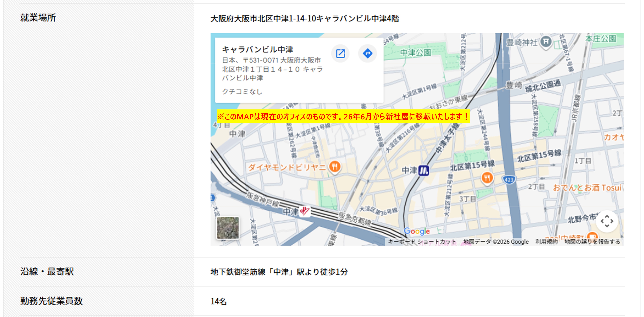The image size is (644, 317).
Task: Click the 中津公園 park label
Action: [x=415, y=52]
